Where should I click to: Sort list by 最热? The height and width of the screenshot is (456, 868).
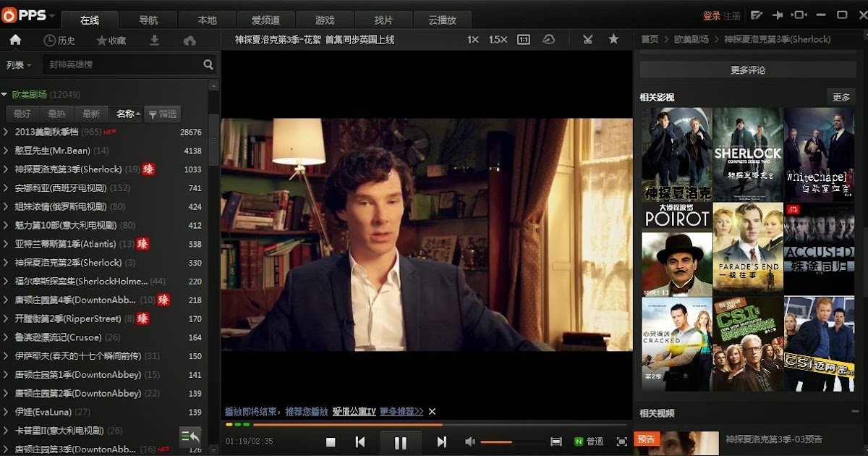coord(56,114)
